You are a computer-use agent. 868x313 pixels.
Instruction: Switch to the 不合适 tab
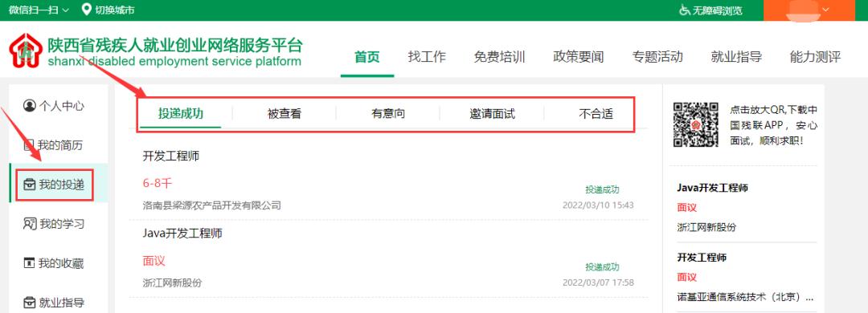pyautogui.click(x=596, y=114)
